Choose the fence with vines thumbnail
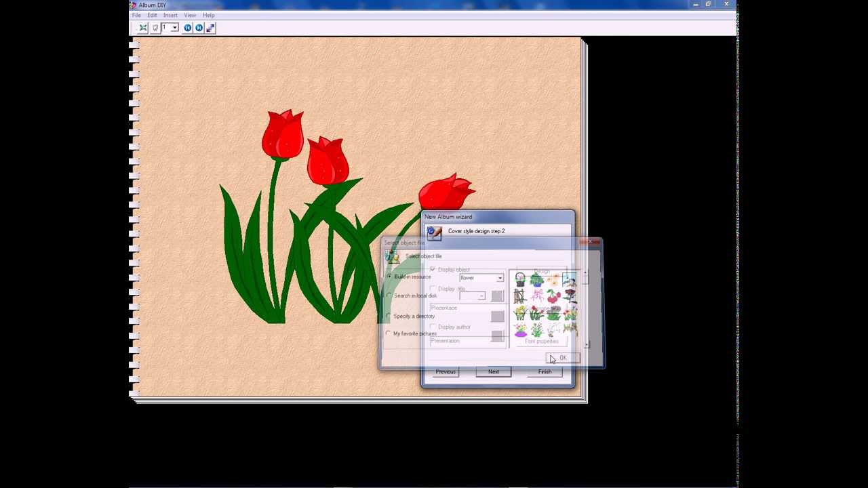Viewport: 868px width, 488px height. 520,297
